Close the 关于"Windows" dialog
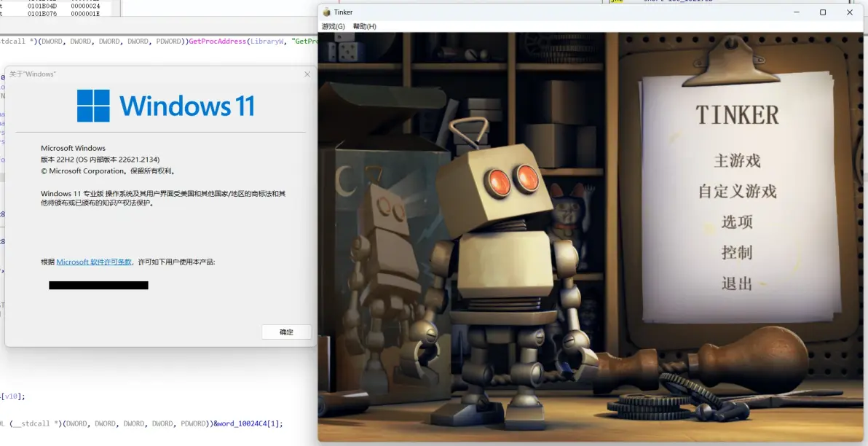This screenshot has width=868, height=446. 307,74
